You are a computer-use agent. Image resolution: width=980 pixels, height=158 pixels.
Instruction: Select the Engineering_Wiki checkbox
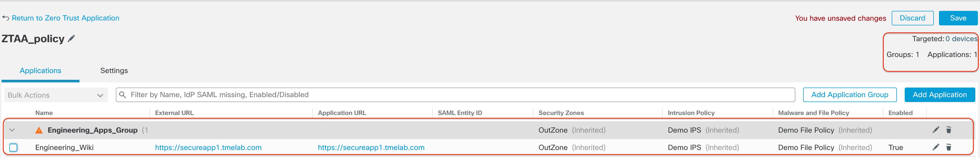click(x=13, y=147)
